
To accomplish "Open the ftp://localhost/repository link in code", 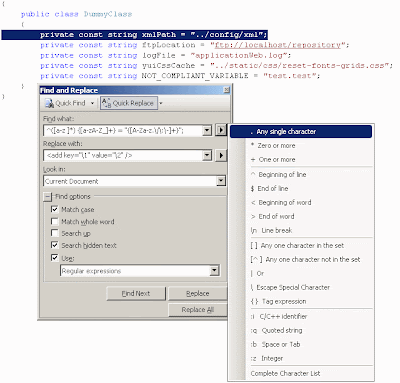I will [x=278, y=45].
